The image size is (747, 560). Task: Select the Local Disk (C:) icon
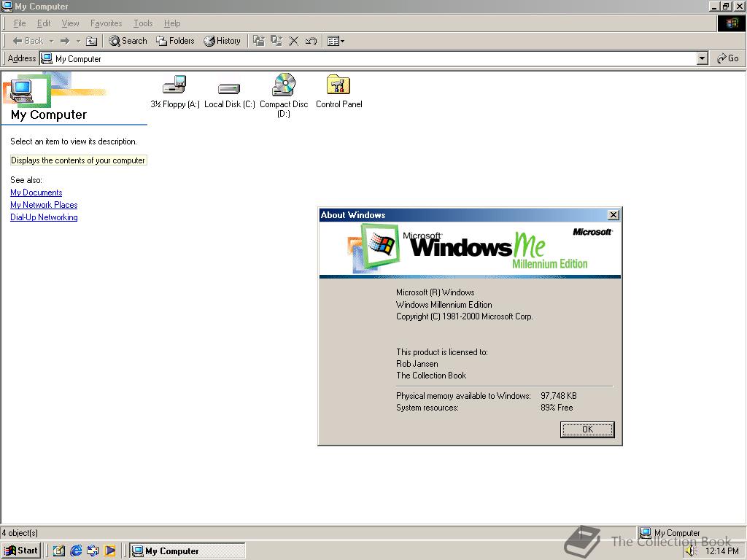click(x=229, y=94)
